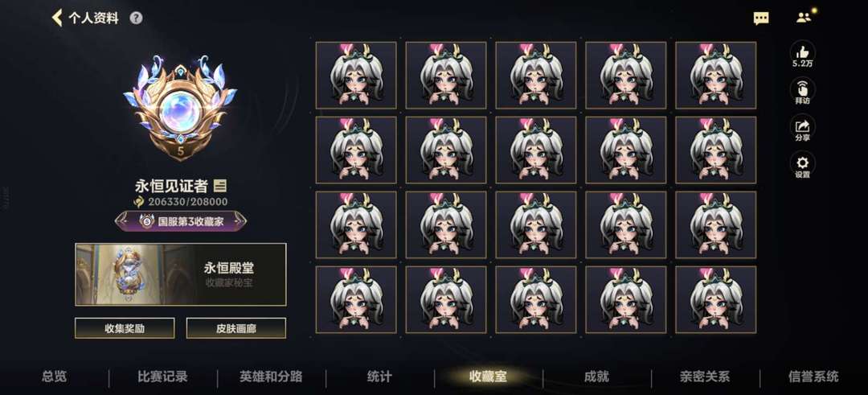868x395 pixels.
Task: Open the 永恒殿堂 collector treasure banner
Action: 181,274
